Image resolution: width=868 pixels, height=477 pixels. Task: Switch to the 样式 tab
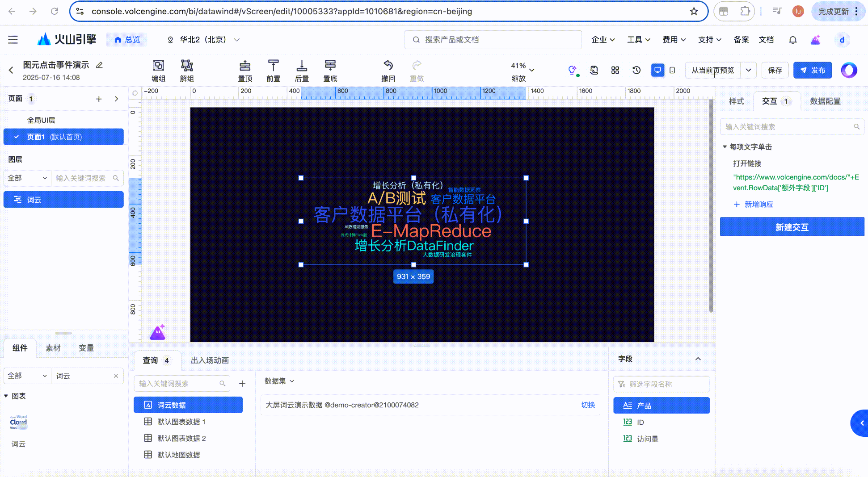point(736,101)
